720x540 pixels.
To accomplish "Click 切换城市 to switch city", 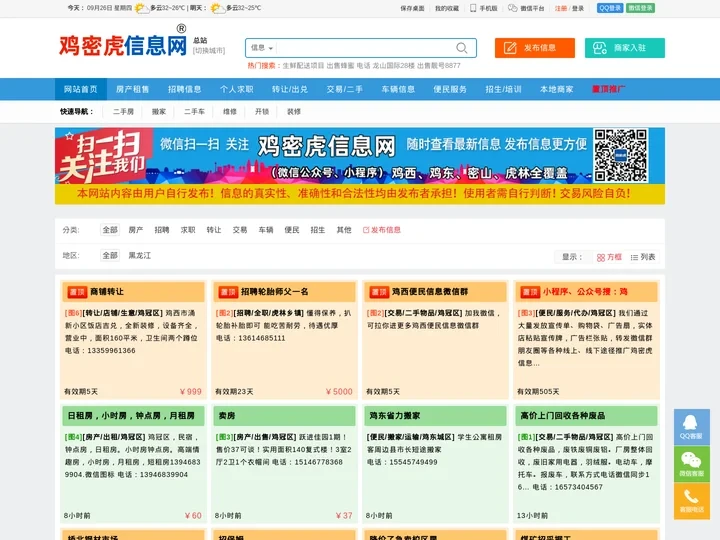I will pyautogui.click(x=209, y=51).
